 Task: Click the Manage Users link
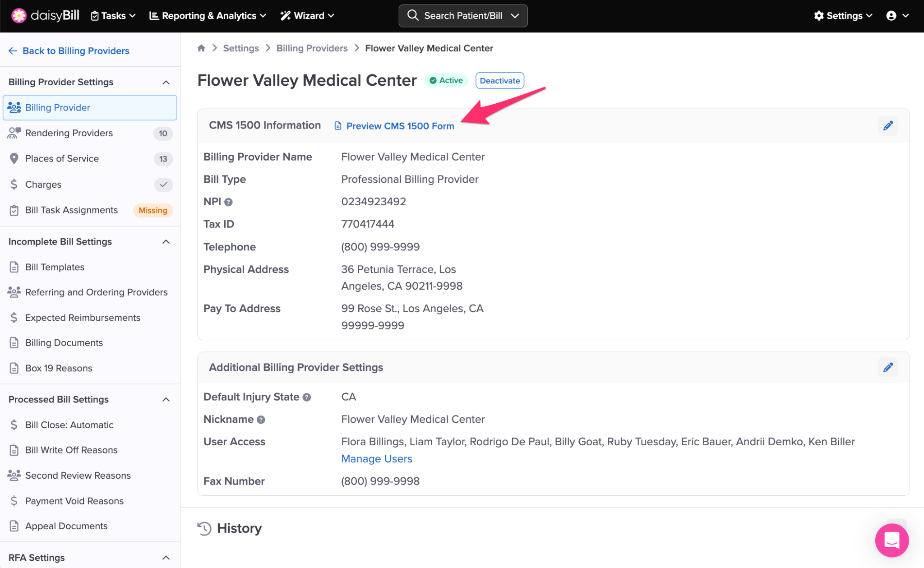click(x=376, y=459)
